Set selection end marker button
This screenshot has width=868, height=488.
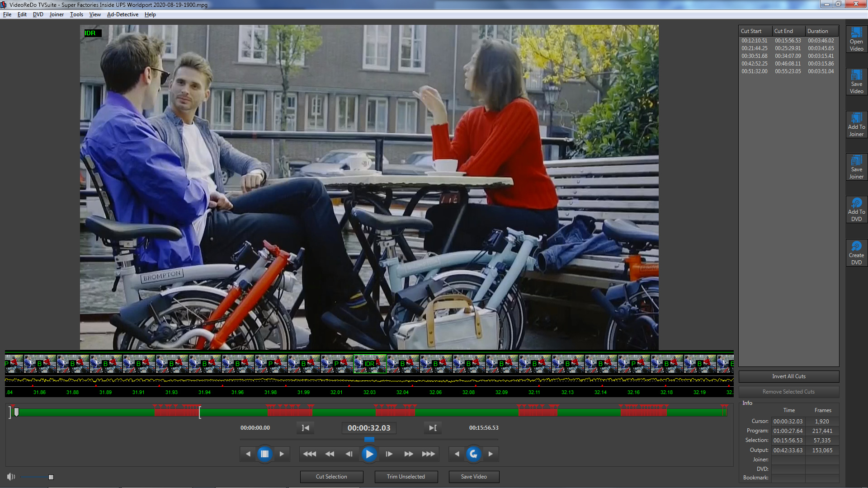pos(433,428)
